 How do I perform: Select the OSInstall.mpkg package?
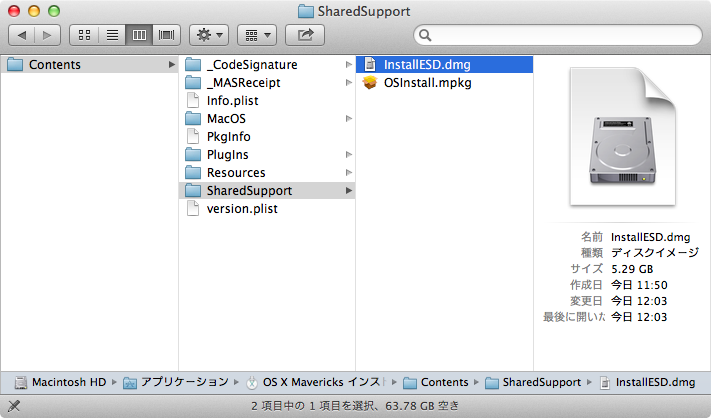pyautogui.click(x=444, y=83)
